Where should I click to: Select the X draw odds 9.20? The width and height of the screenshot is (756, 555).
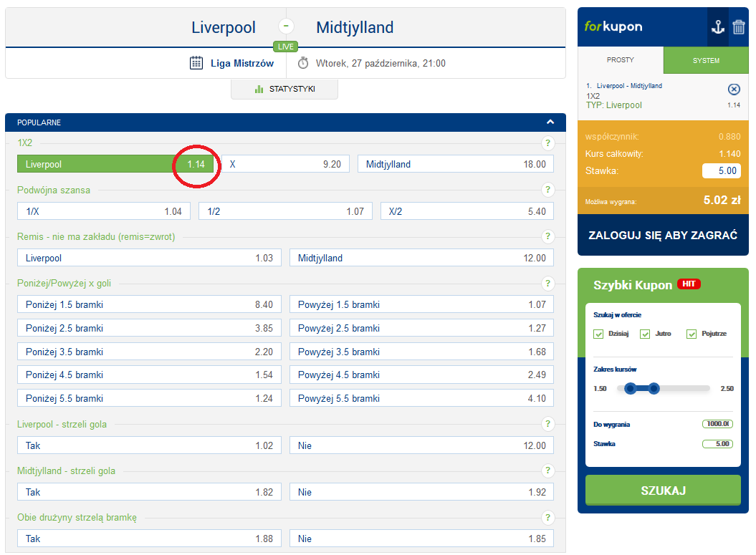tap(285, 164)
